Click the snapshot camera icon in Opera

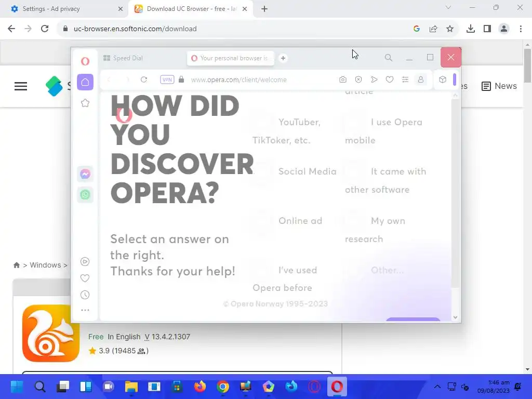[x=343, y=79]
